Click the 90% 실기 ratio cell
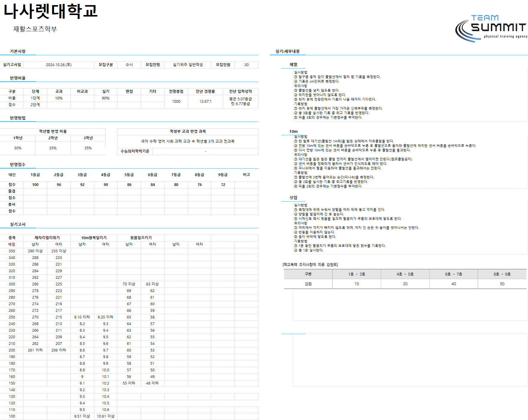The width and height of the screenshot is (528, 420). (x=106, y=98)
